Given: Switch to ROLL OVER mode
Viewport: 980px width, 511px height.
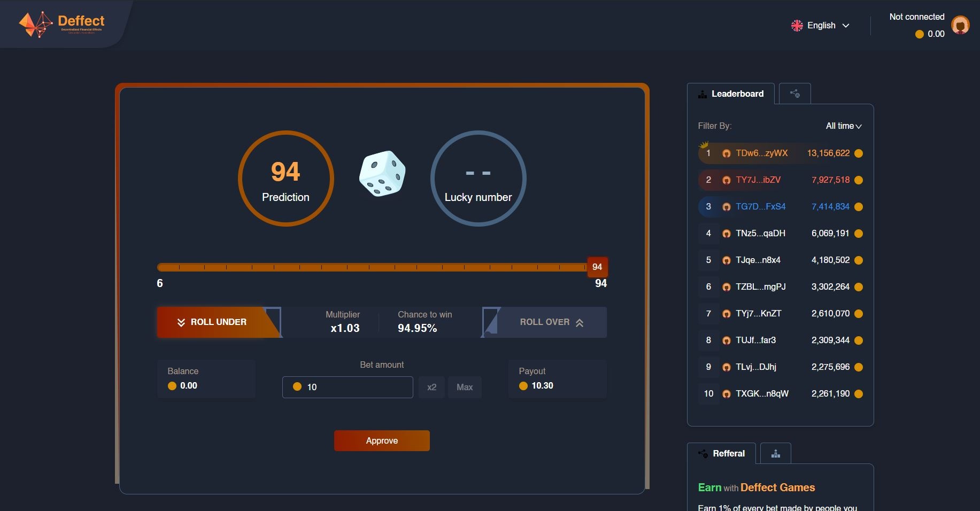Looking at the screenshot, I should 551,322.
